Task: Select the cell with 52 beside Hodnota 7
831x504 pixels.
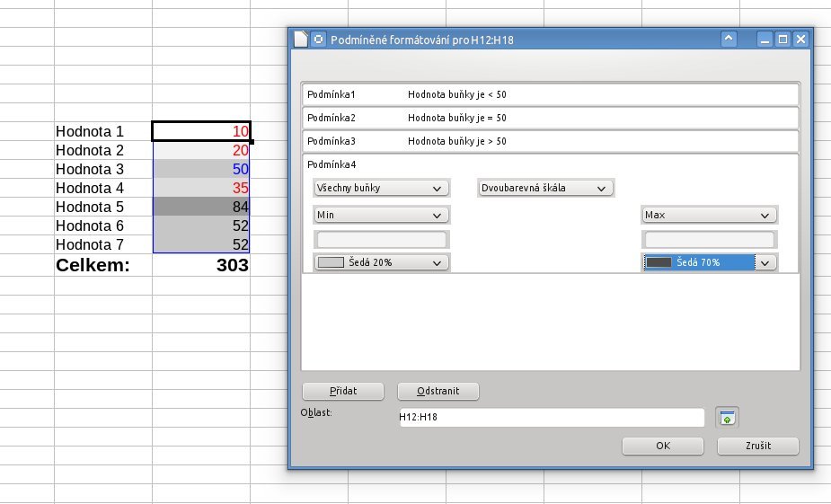Action: coord(201,244)
